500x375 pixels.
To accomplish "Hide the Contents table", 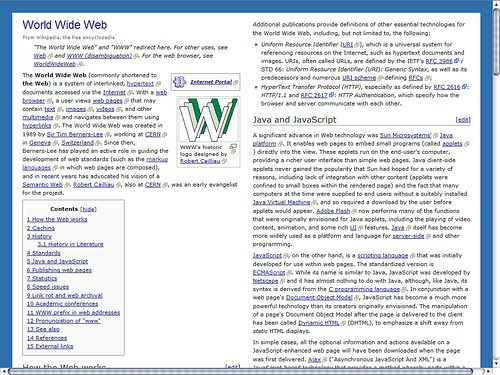I will click(x=88, y=209).
